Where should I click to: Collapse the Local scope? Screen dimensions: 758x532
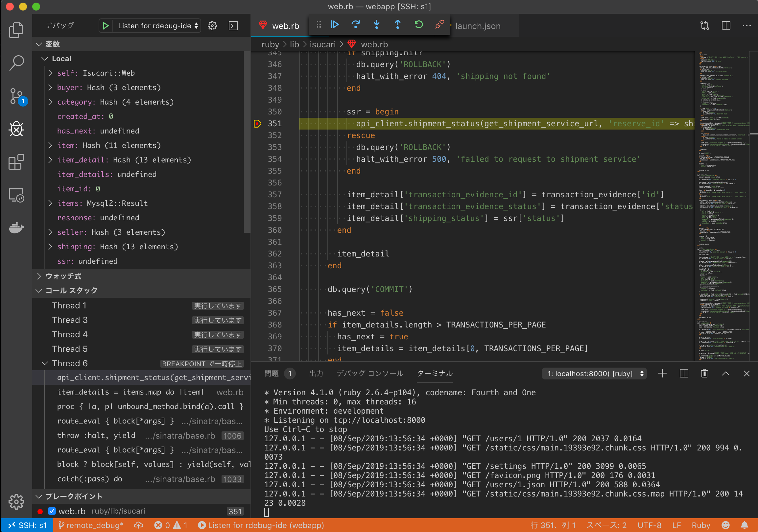pyautogui.click(x=45, y=59)
